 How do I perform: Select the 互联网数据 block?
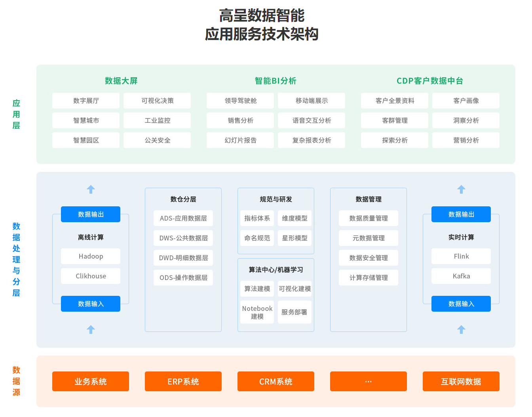tap(461, 381)
